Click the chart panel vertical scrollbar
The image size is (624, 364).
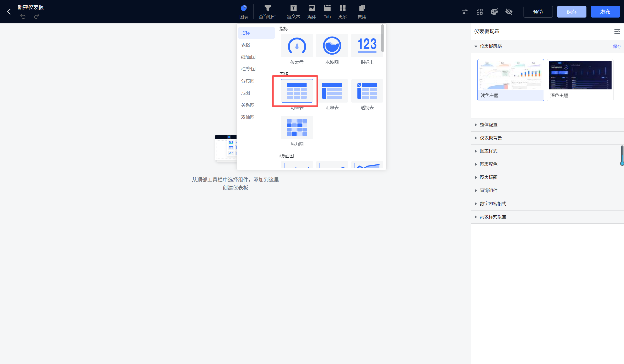pos(382,38)
